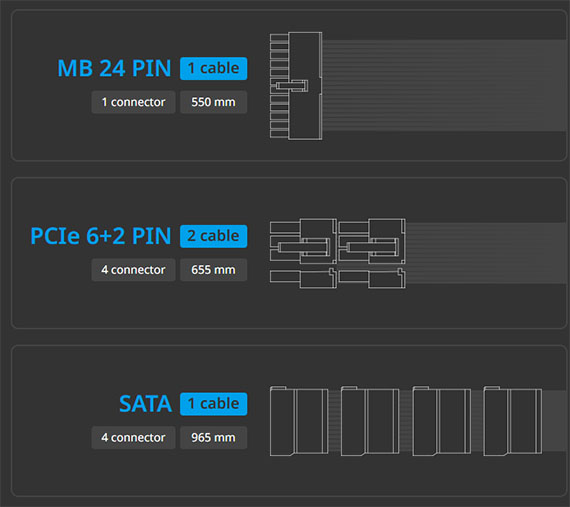
Task: Click the PCIe 6+2 PIN heading
Action: [x=101, y=236]
